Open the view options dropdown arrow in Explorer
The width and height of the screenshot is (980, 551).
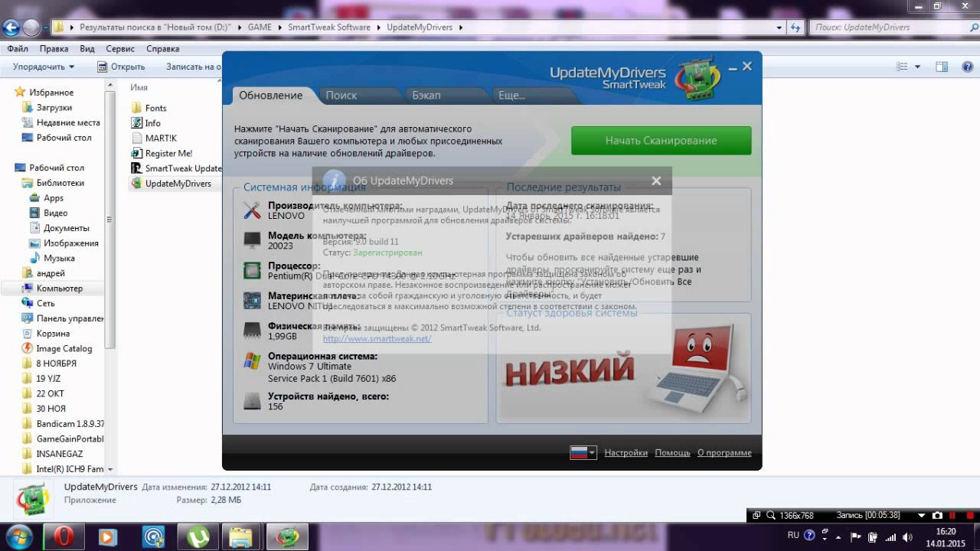[x=918, y=67]
